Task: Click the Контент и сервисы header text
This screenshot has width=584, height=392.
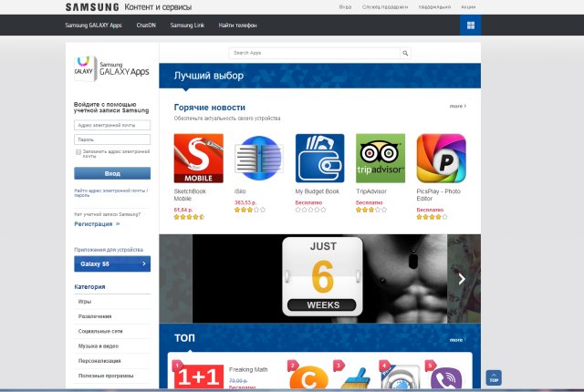Action: (158, 7)
